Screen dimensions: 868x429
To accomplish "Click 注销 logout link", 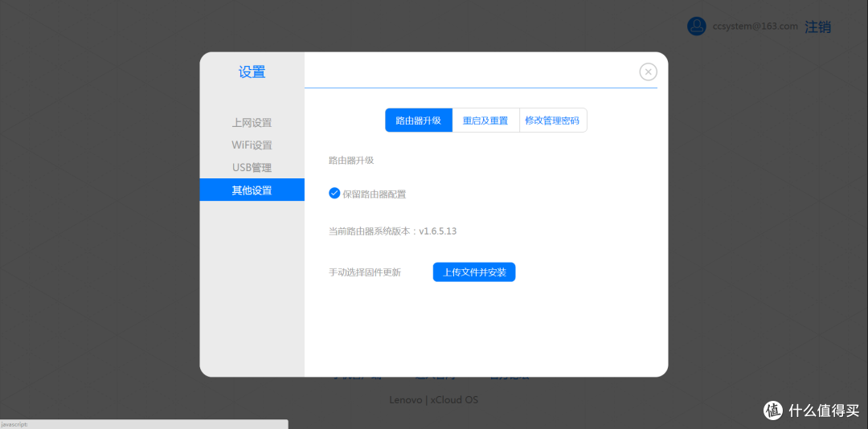I will coord(817,27).
